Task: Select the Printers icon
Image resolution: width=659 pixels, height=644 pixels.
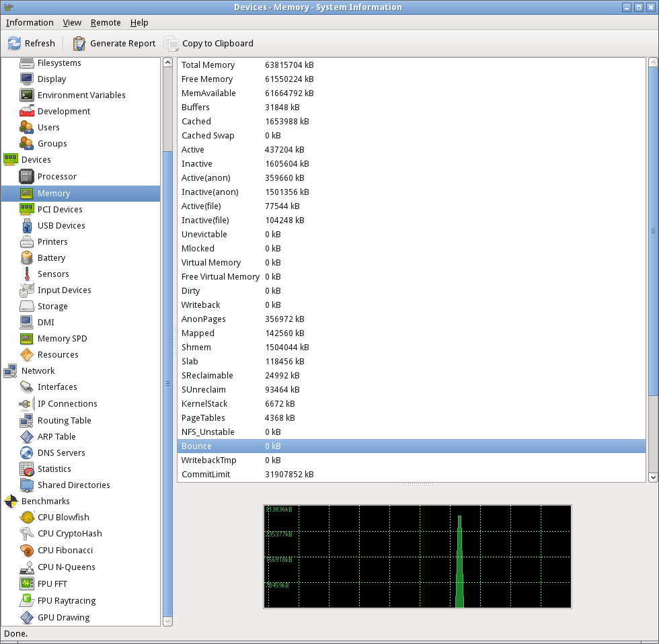Action: click(x=27, y=241)
